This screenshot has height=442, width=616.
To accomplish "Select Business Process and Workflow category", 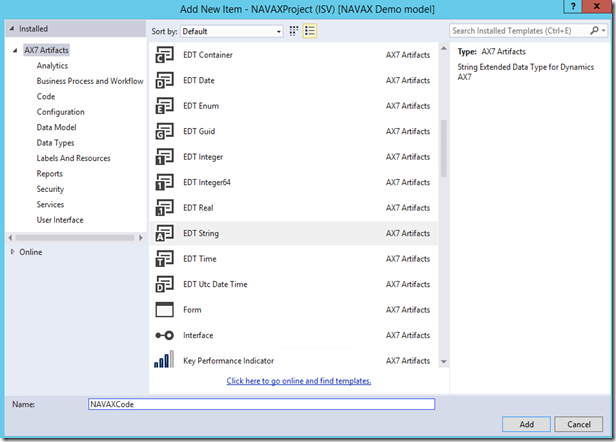I will [x=90, y=81].
